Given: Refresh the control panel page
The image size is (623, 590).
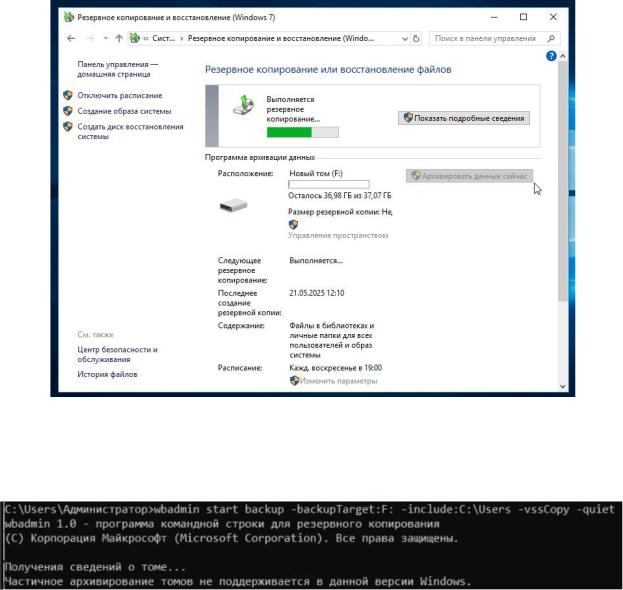Looking at the screenshot, I should (416, 39).
